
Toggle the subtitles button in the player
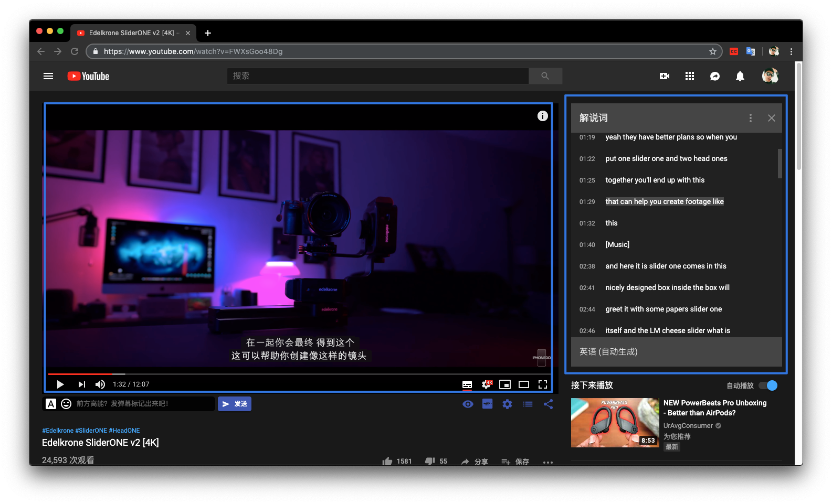click(467, 384)
